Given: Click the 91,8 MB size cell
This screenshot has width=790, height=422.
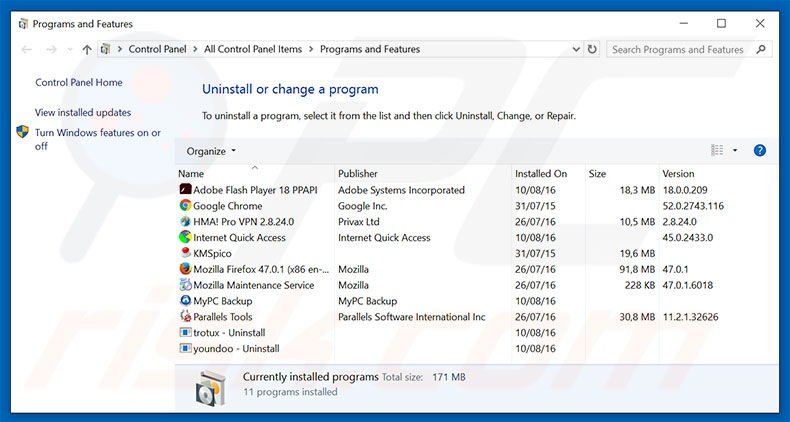Looking at the screenshot, I should click(x=637, y=269).
